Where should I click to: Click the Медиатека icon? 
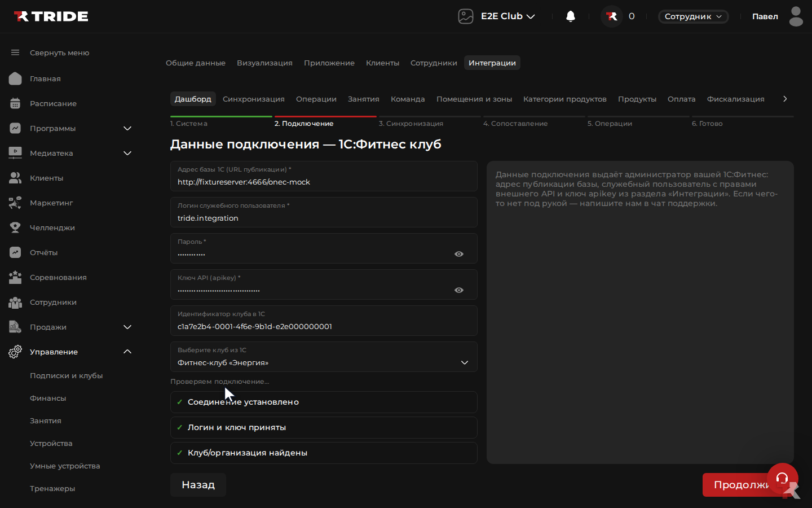pos(15,153)
